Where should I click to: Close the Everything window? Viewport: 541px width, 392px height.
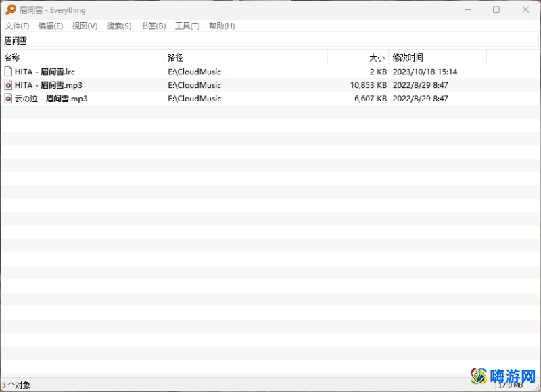coord(525,9)
